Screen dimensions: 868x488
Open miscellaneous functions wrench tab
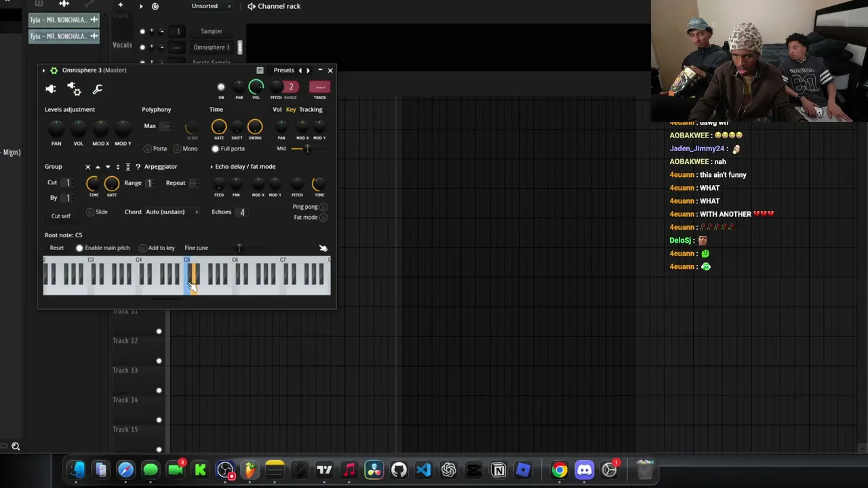click(x=97, y=89)
